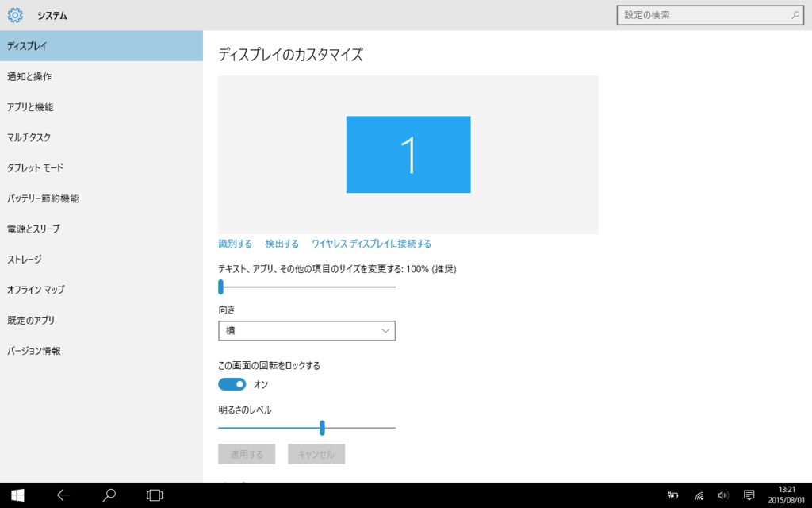Open the Action Center notification icon

(x=747, y=493)
